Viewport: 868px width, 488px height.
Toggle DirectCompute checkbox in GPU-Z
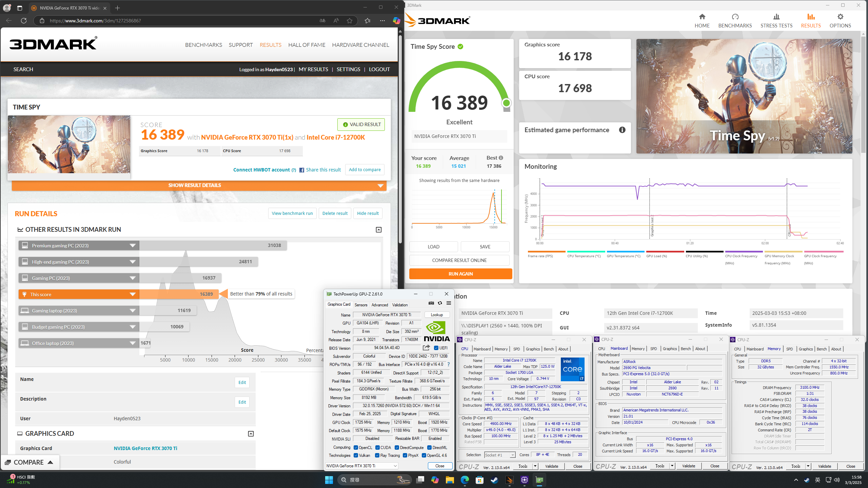pyautogui.click(x=397, y=448)
